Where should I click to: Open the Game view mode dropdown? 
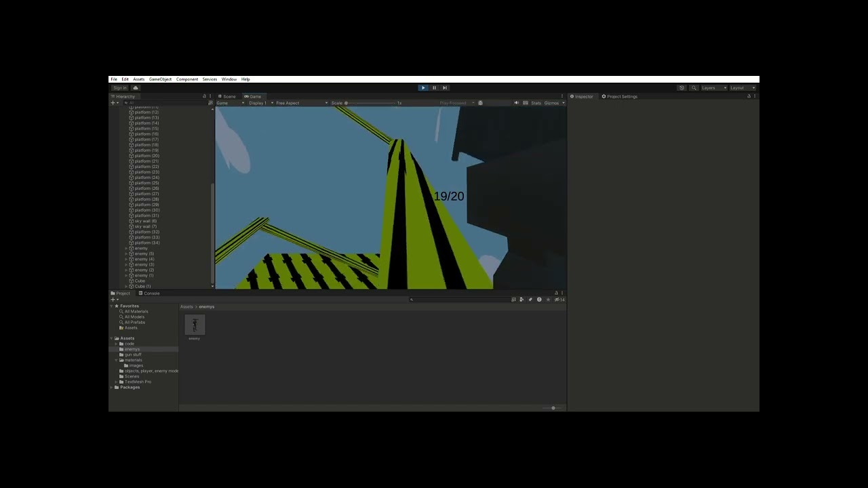point(231,103)
